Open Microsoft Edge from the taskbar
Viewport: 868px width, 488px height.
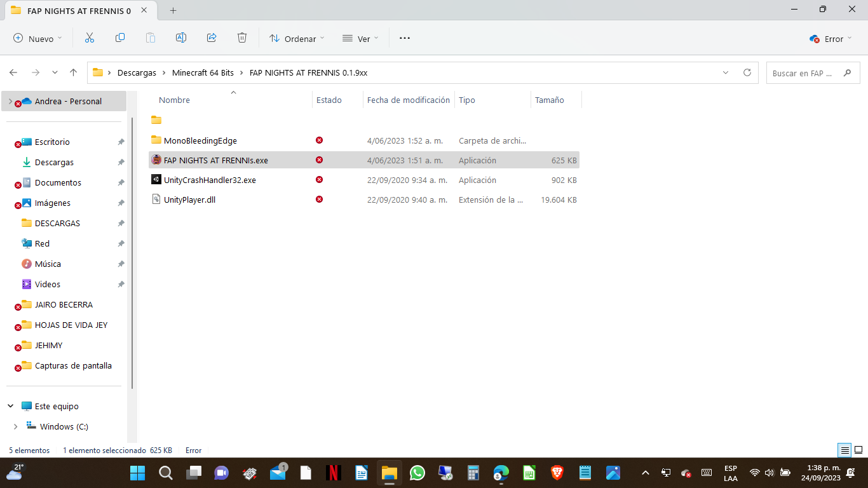pyautogui.click(x=501, y=473)
